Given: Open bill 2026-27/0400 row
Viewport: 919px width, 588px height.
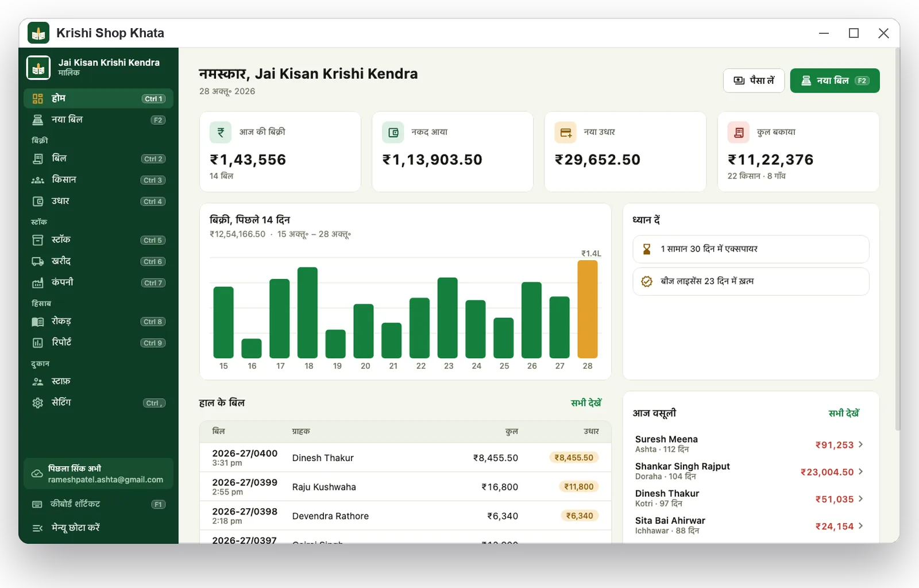Looking at the screenshot, I should pyautogui.click(x=405, y=458).
